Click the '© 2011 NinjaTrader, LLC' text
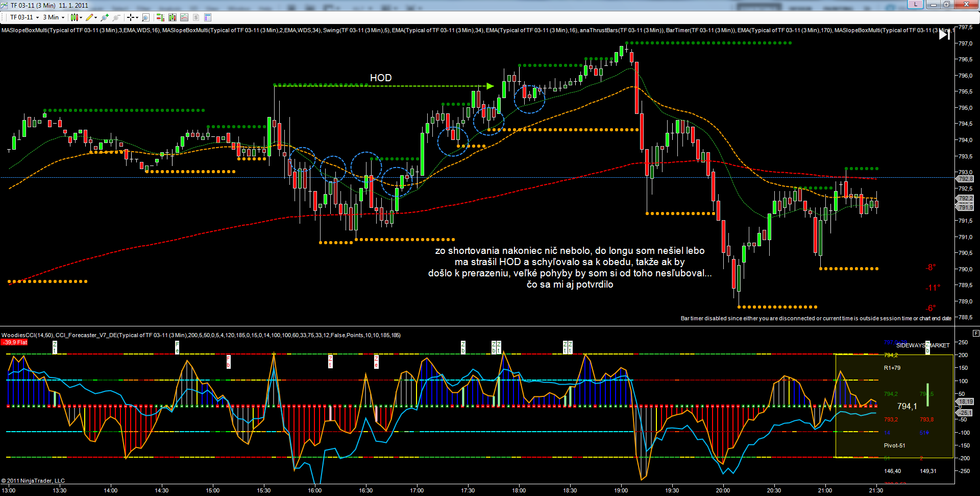The image size is (980, 496). 33,481
